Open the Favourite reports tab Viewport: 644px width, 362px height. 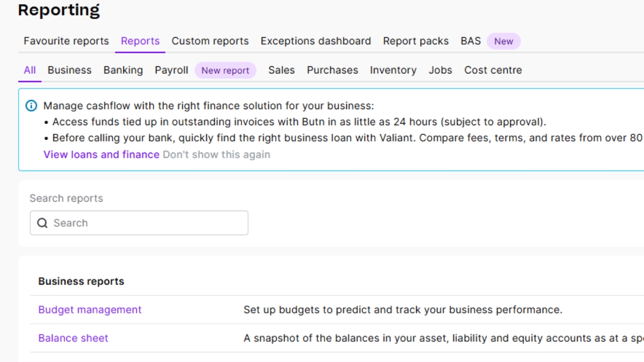66,41
